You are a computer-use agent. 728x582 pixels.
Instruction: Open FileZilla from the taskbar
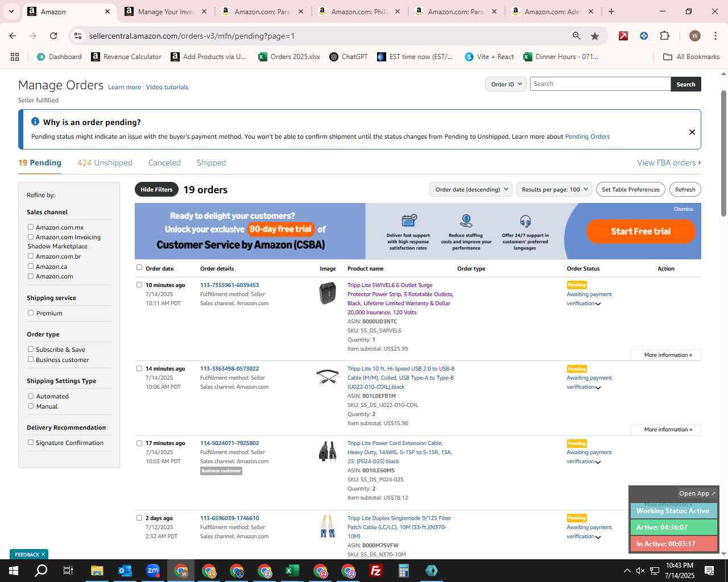(x=376, y=571)
